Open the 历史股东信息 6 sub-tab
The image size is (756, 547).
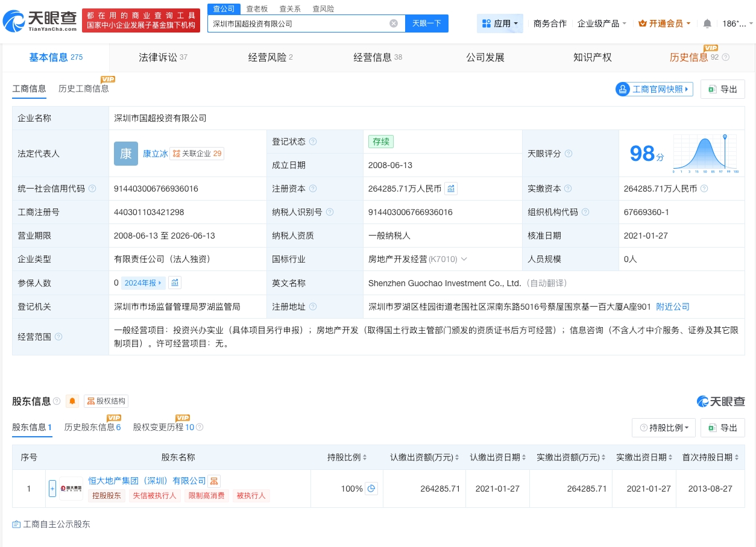pyautogui.click(x=93, y=427)
